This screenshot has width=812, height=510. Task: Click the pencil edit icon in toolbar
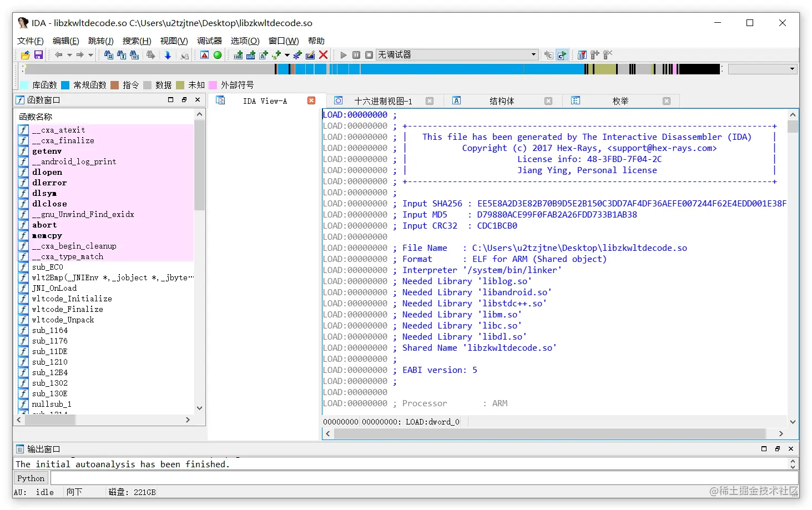(x=310, y=55)
